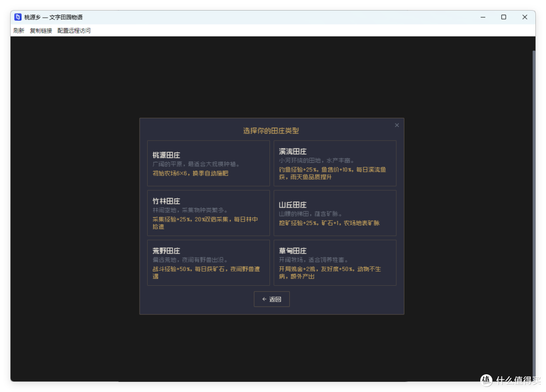Select the 溪流田庄 farm card
546x392 pixels.
[x=335, y=163]
